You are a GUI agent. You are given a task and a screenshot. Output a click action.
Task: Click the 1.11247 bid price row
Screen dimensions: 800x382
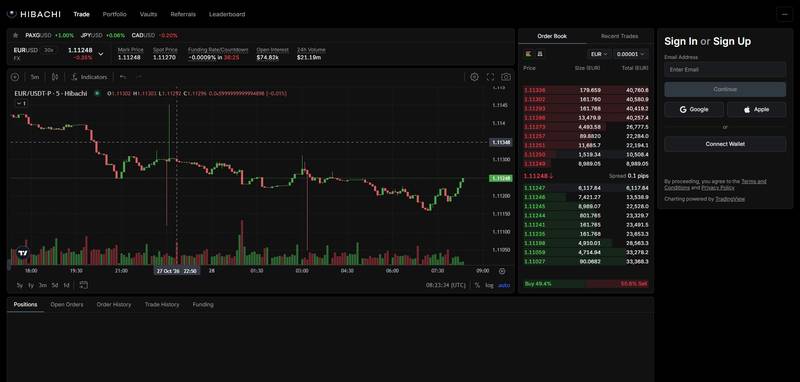tap(586, 188)
